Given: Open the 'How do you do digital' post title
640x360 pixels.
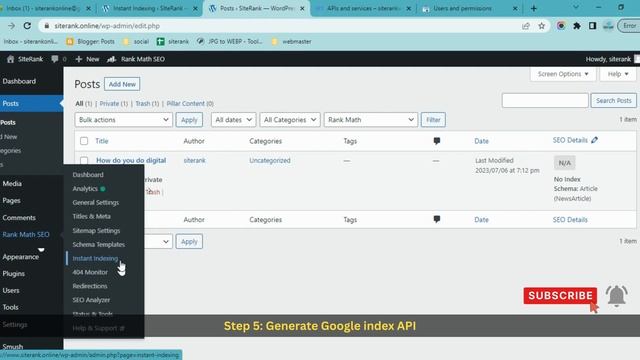Looking at the screenshot, I should (131, 160).
